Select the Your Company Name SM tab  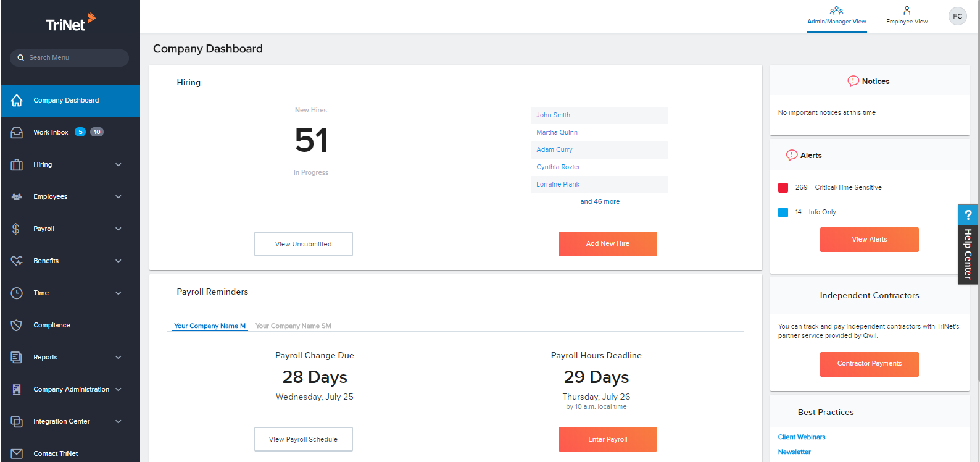click(x=293, y=326)
